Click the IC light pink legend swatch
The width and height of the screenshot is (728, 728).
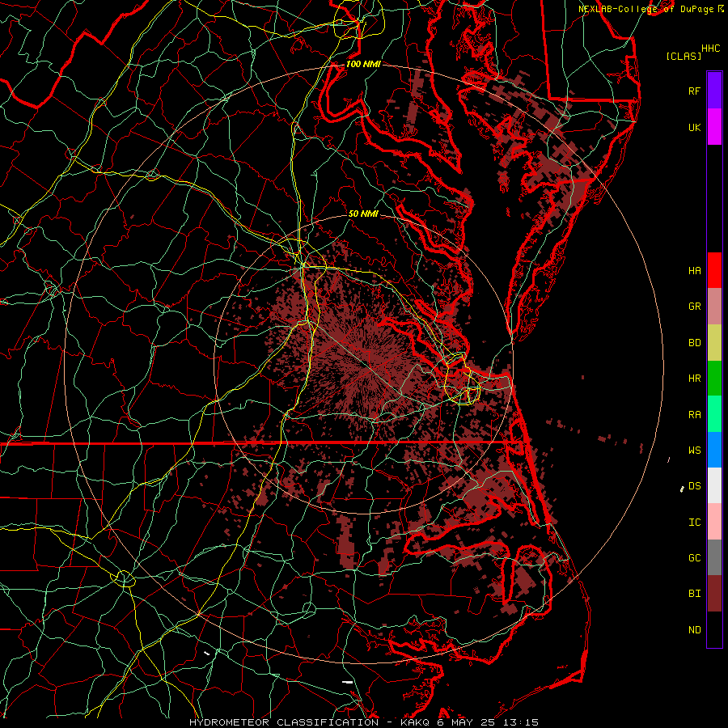pyautogui.click(x=714, y=522)
